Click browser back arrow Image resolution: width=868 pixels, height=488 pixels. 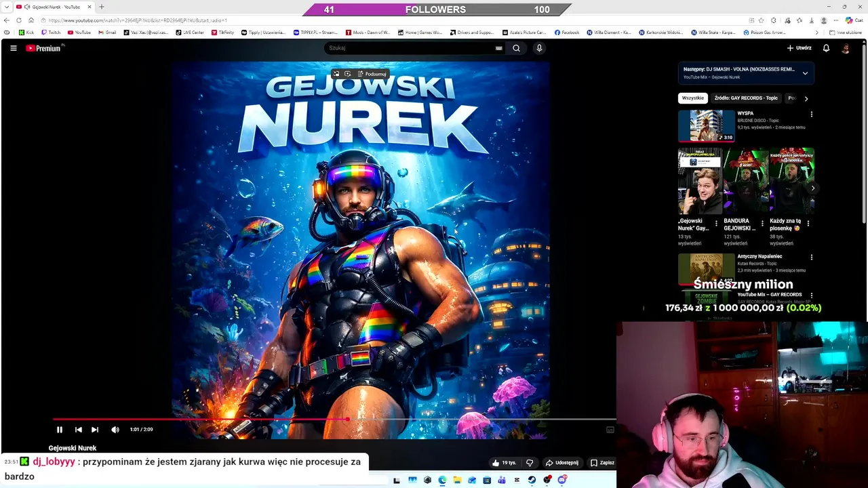click(x=7, y=20)
